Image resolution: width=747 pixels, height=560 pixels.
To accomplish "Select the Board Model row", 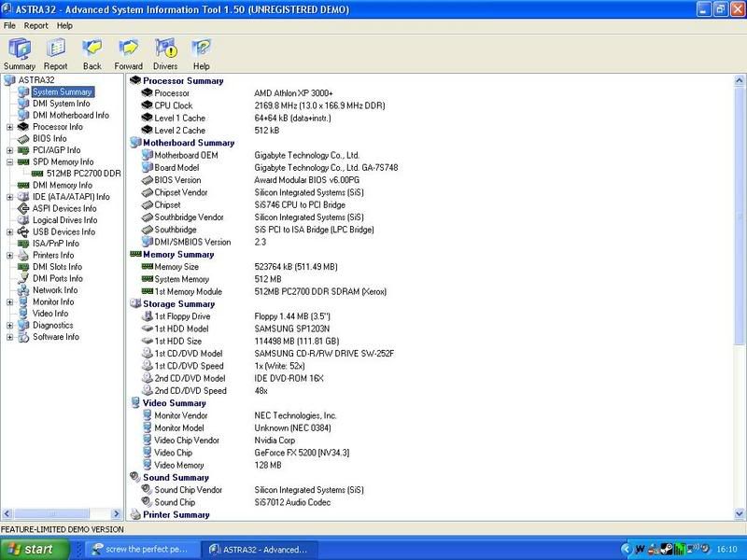I will tap(269, 168).
